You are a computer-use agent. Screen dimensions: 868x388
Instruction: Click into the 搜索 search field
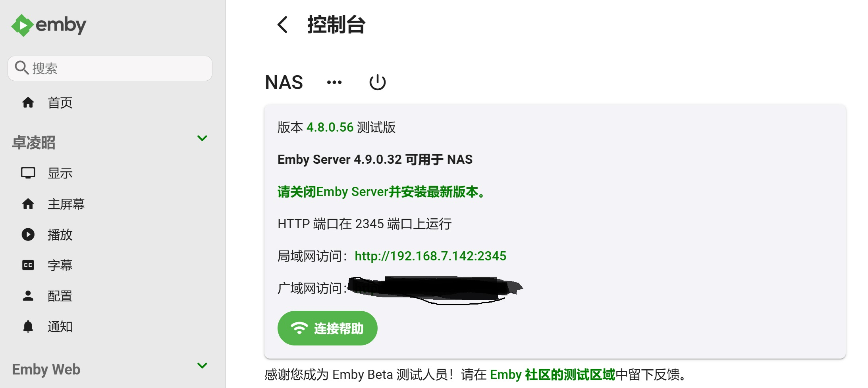click(110, 68)
